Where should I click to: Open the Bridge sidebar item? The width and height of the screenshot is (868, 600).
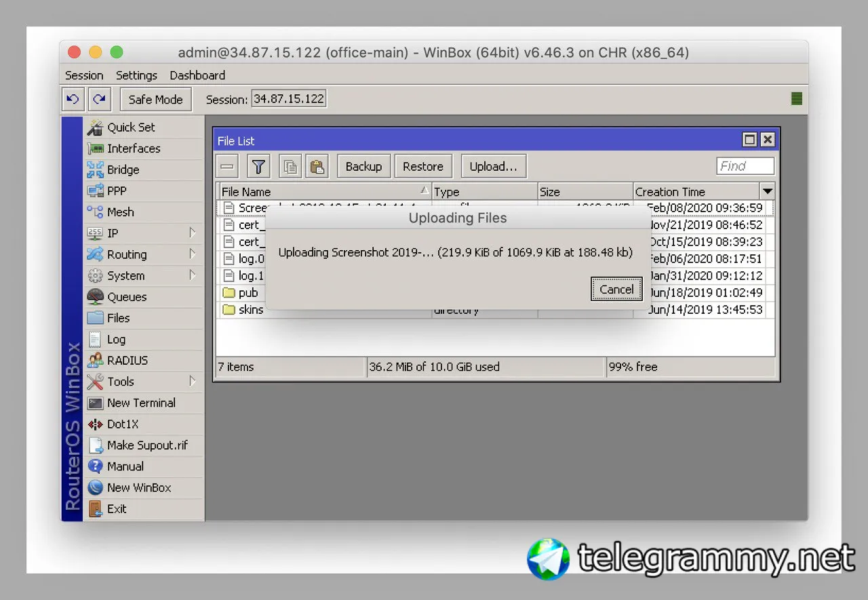click(x=144, y=169)
